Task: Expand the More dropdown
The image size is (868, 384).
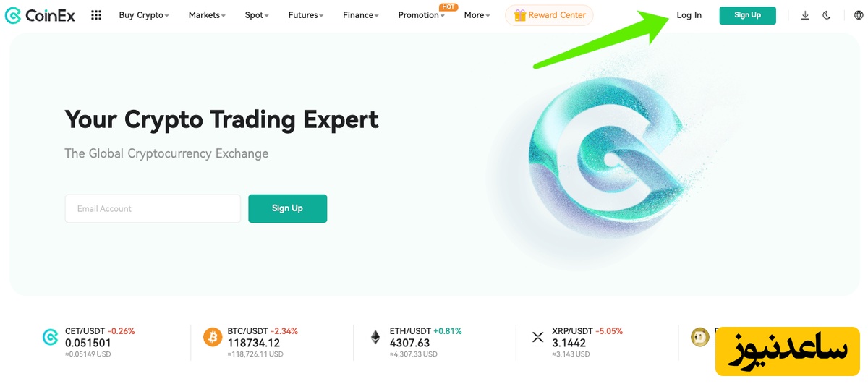Action: pyautogui.click(x=477, y=15)
